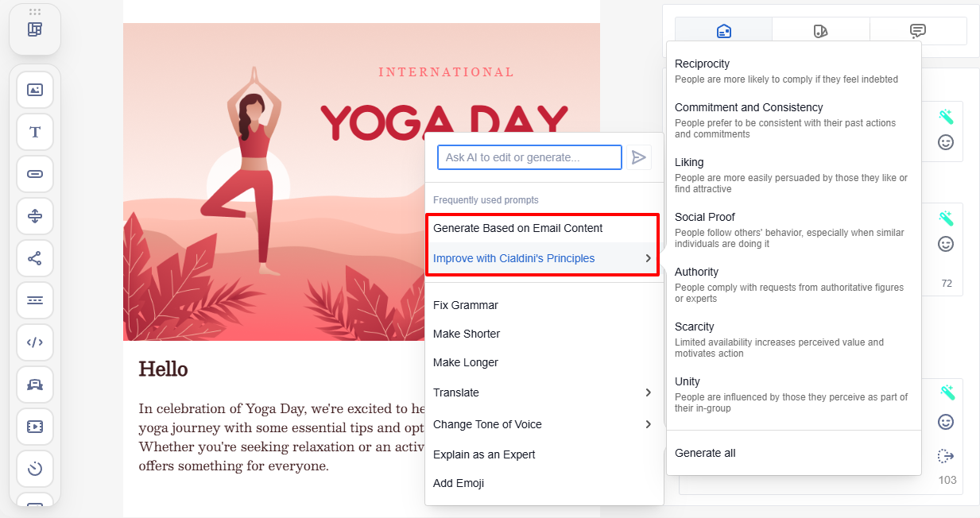Select Add Emoji prompt
Viewport: 980px width, 518px height.
pos(544,483)
